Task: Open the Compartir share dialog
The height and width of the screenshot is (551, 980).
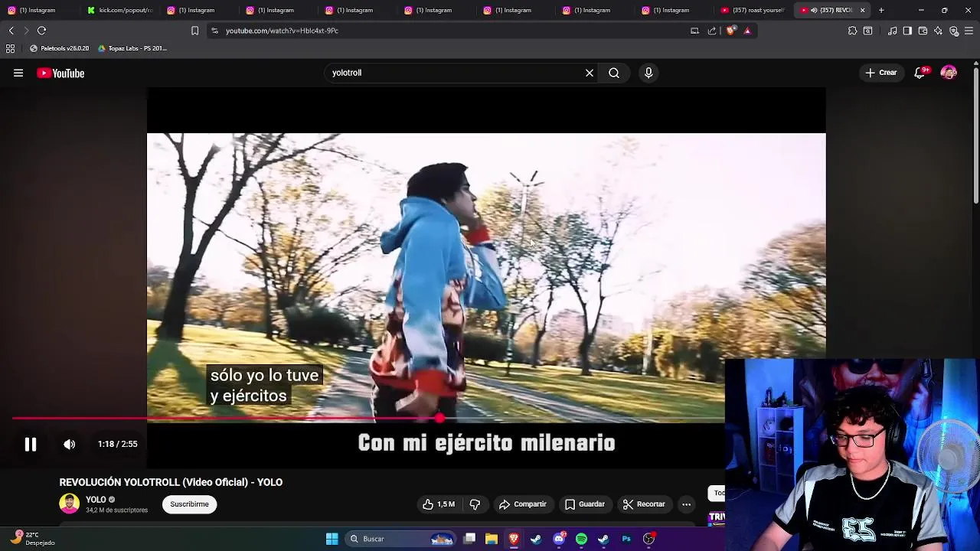Action: pyautogui.click(x=523, y=504)
